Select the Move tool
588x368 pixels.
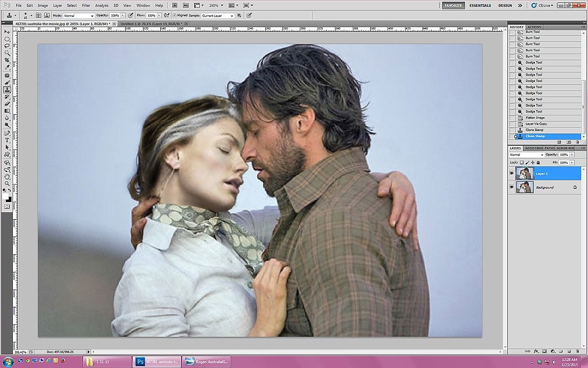(7, 32)
